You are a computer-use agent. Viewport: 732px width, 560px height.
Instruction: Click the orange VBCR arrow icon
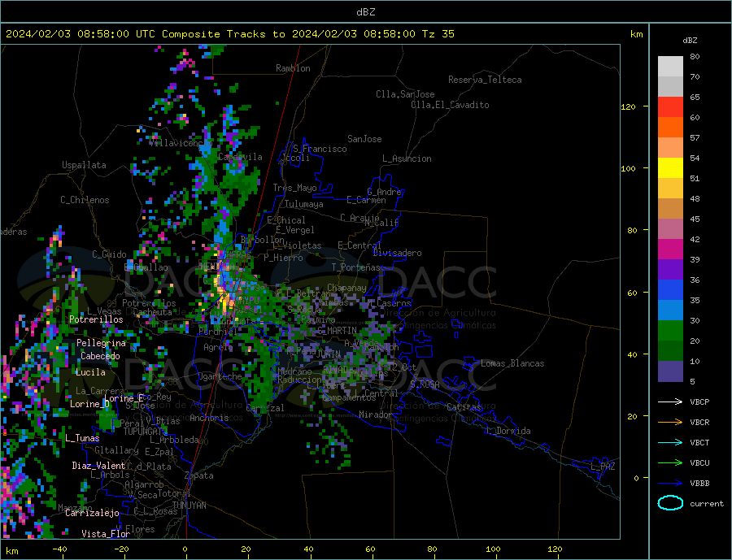pos(670,423)
